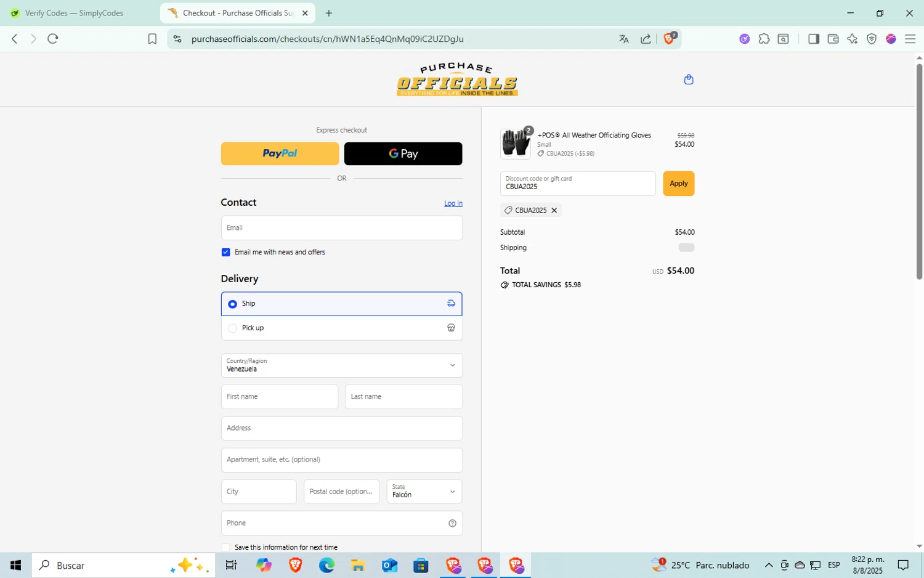Click the City input field
Viewport: 924px width, 578px height.
tap(259, 492)
